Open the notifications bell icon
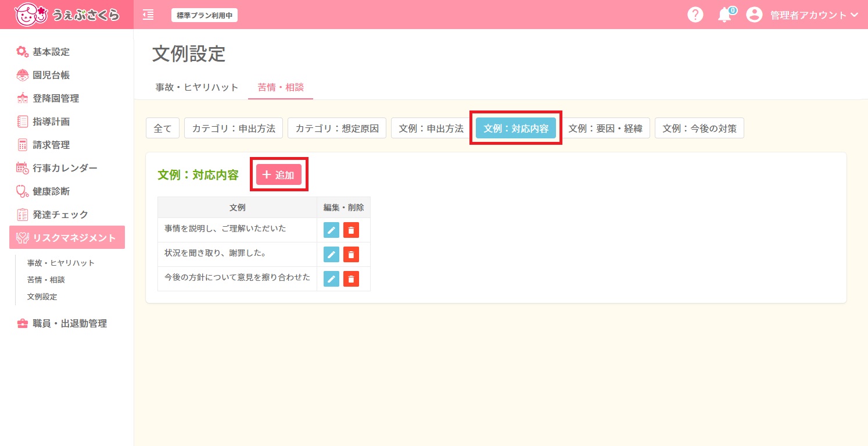This screenshot has width=868, height=446. click(x=724, y=15)
